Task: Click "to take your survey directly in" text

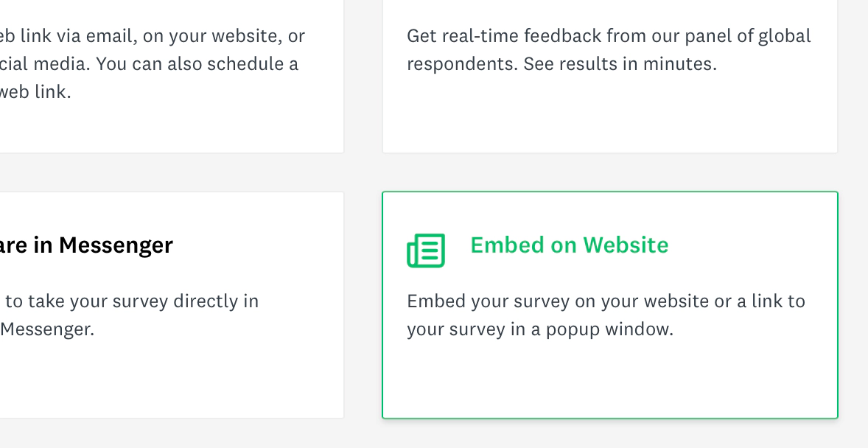Action: 133,301
